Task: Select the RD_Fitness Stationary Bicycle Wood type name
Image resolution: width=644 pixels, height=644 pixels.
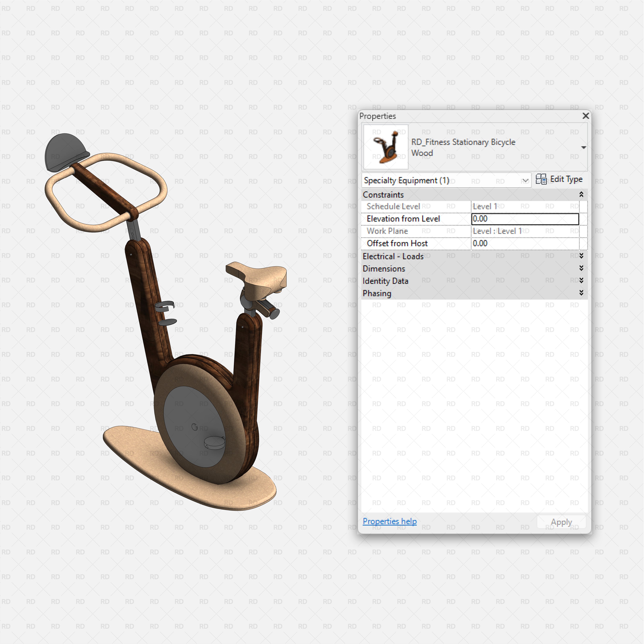Action: [463, 147]
